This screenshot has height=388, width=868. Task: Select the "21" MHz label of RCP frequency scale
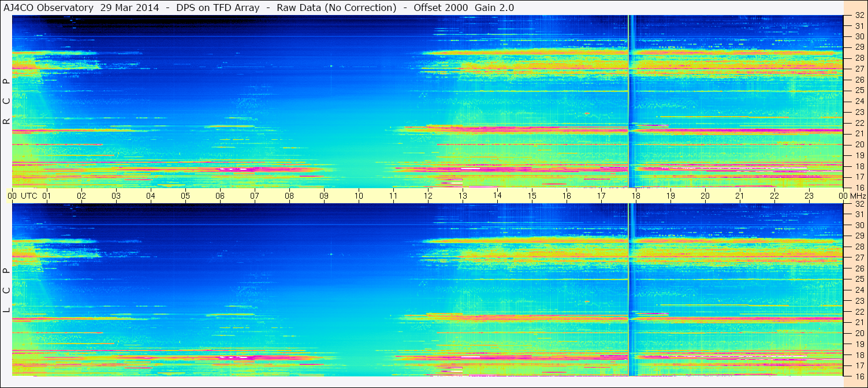[x=859, y=133]
